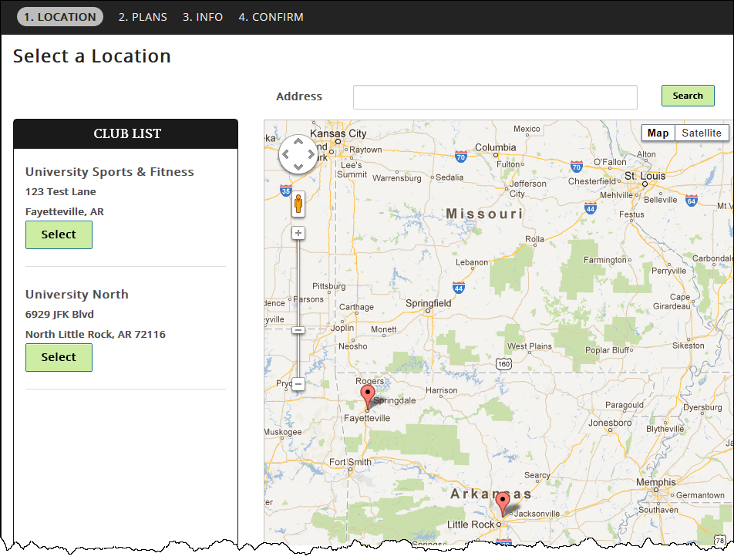Go to the 2. PLANS step
734x560 pixels.
(x=143, y=17)
